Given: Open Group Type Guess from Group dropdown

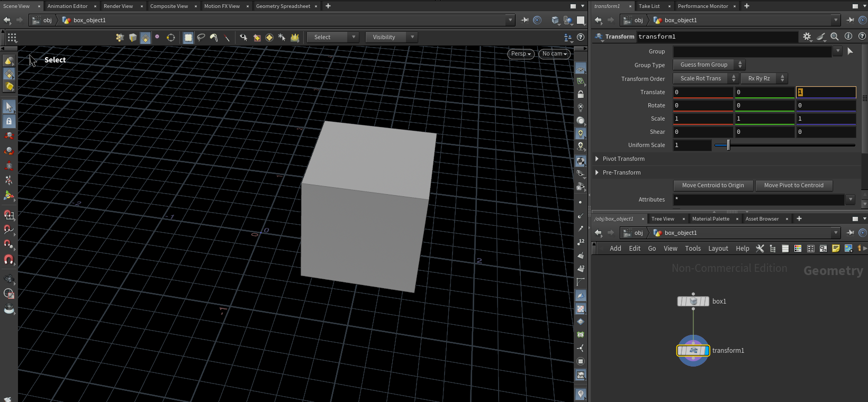Looking at the screenshot, I should click(709, 65).
